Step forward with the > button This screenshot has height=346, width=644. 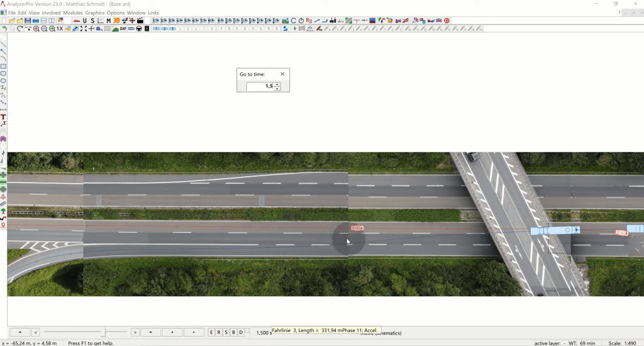pyautogui.click(x=135, y=332)
